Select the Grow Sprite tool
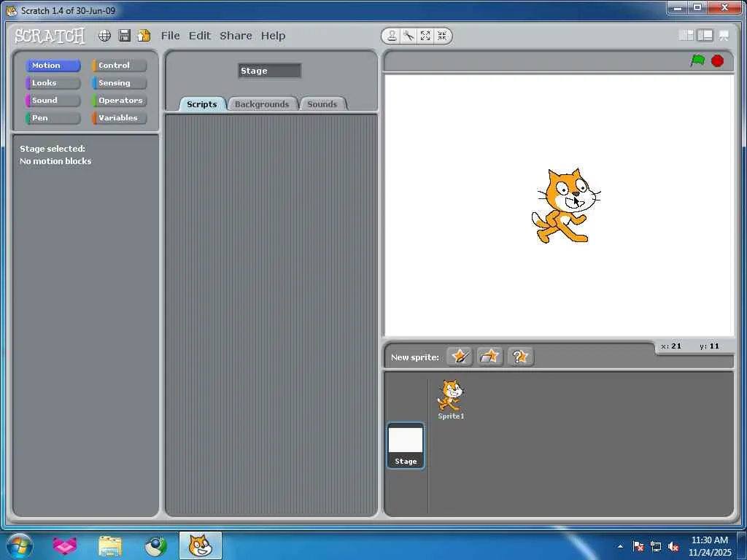747x560 pixels. [x=425, y=36]
